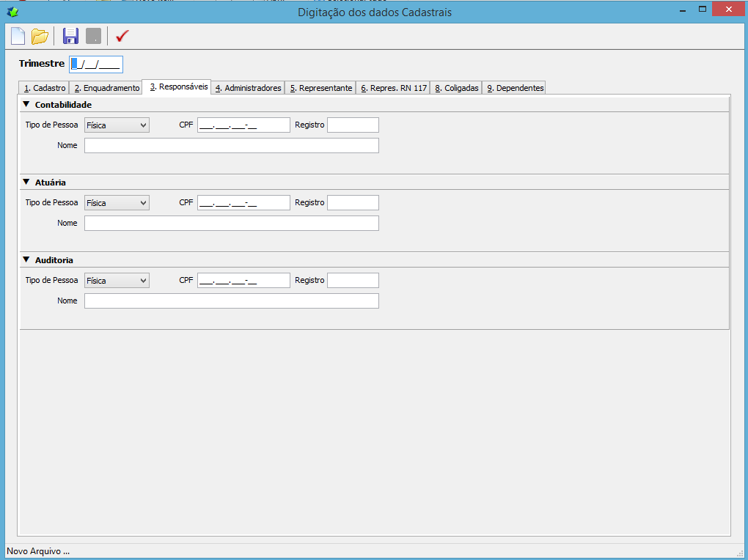Viewport: 748px width, 560px height.
Task: Collapse the Contabilidade section triangle
Action: [x=26, y=104]
